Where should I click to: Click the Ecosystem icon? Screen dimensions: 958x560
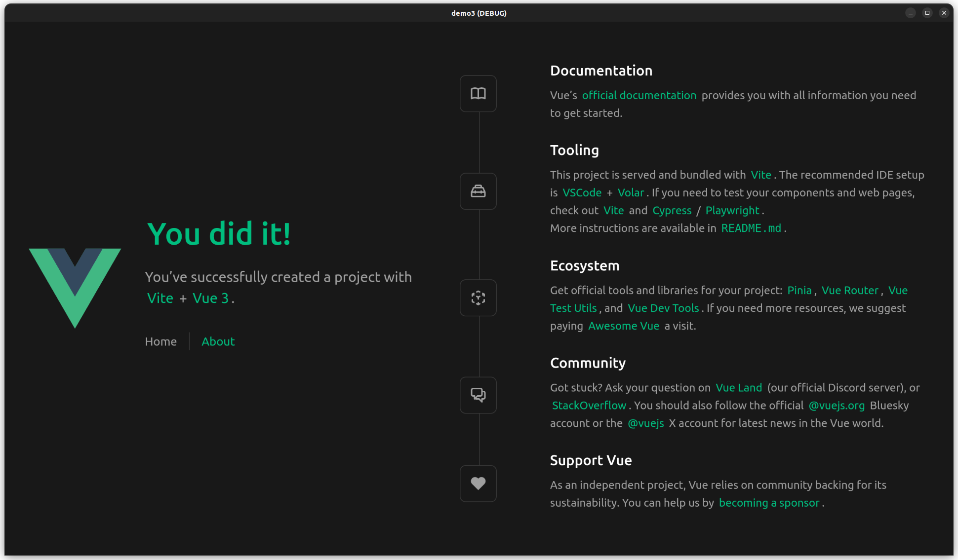click(478, 298)
